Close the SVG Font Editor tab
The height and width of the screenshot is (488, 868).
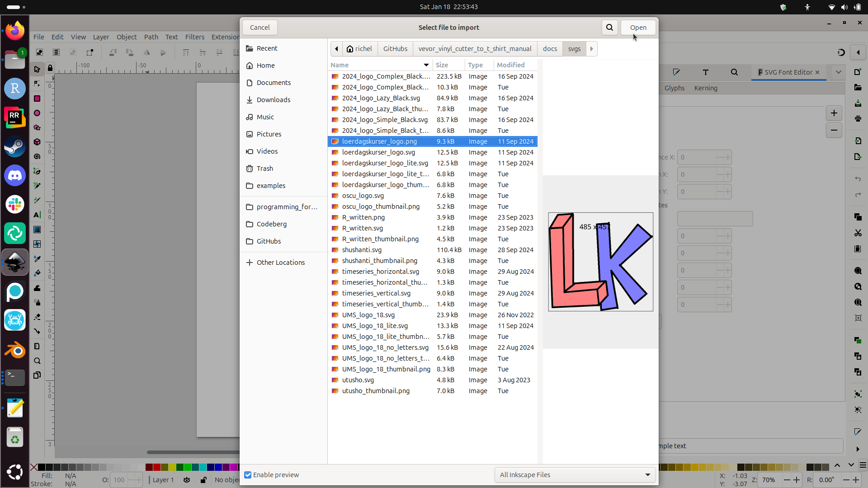(x=817, y=72)
